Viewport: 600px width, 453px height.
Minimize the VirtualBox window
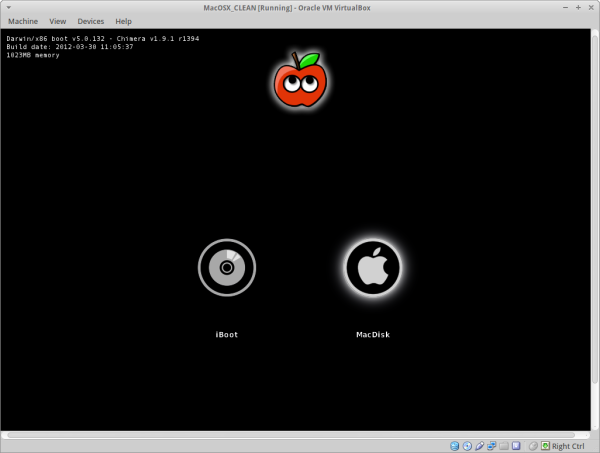pyautogui.click(x=566, y=8)
